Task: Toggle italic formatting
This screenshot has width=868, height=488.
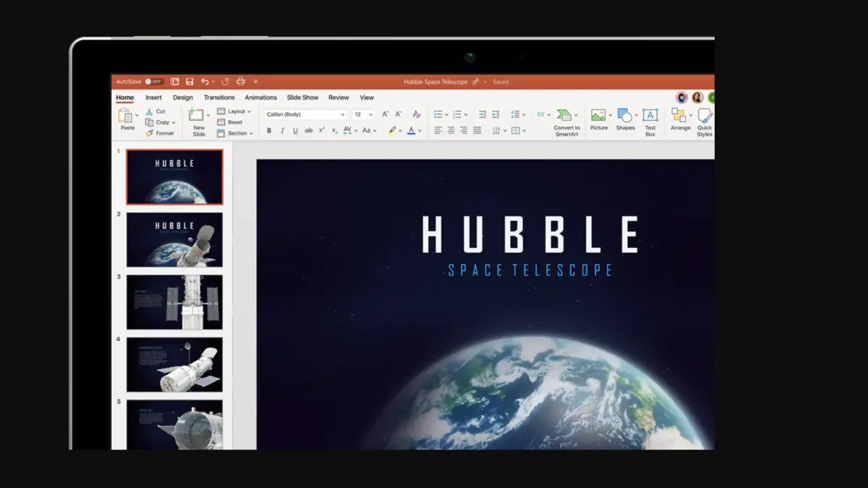Action: (282, 131)
